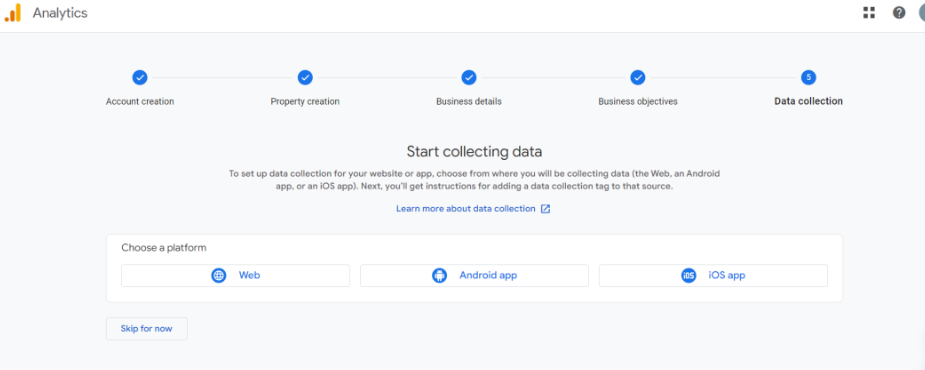Open the Help question mark icon
This screenshot has height=370, width=925.
coord(898,13)
